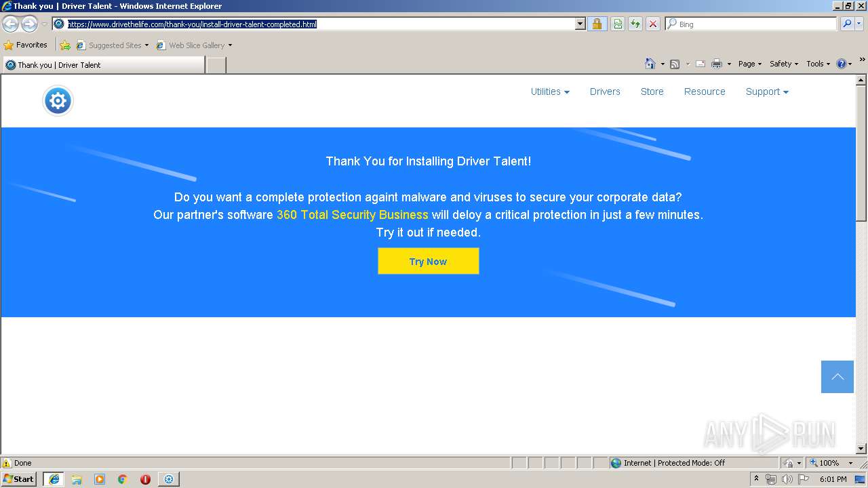Click the Read Mail envelope icon
This screenshot has width=868, height=488.
point(701,64)
